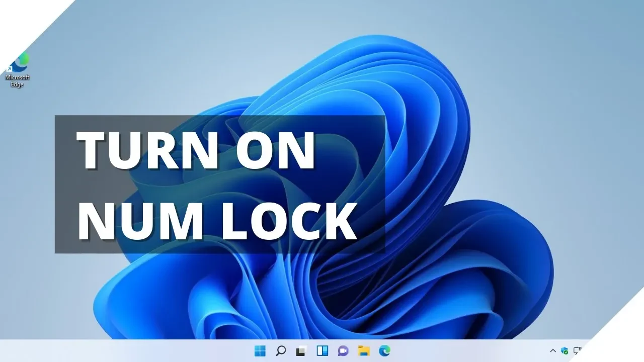Image resolution: width=644 pixels, height=362 pixels.
Task: Click the "NUM LOCK" heading text
Action: (216, 220)
